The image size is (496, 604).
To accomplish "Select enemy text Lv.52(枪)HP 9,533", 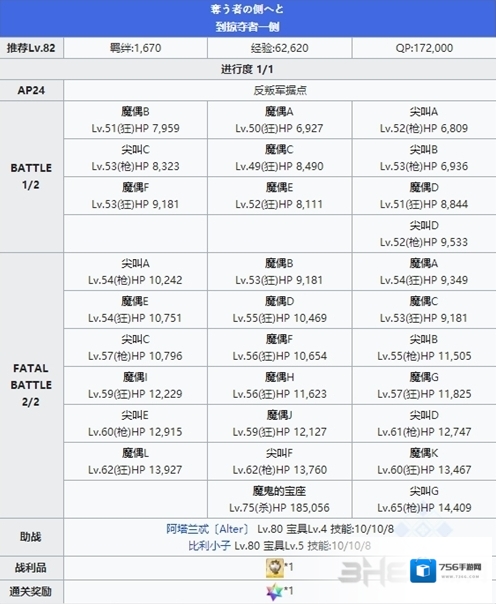I will click(424, 242).
